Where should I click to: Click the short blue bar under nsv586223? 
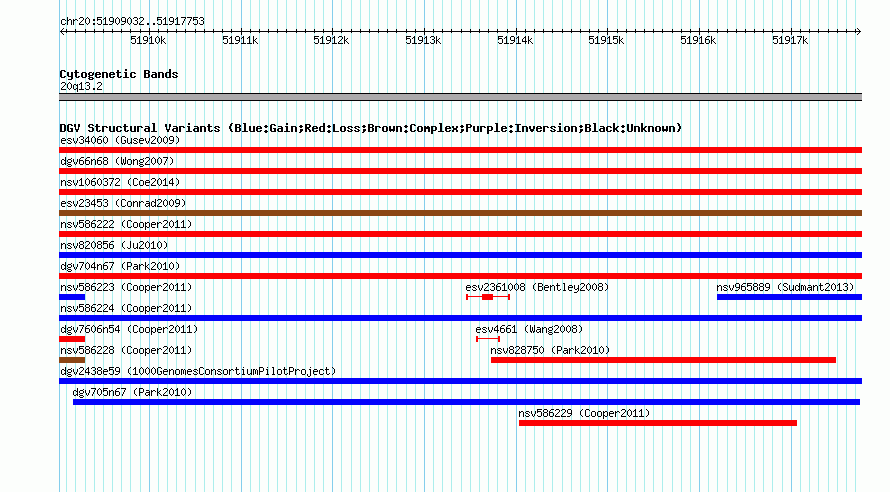[72, 297]
